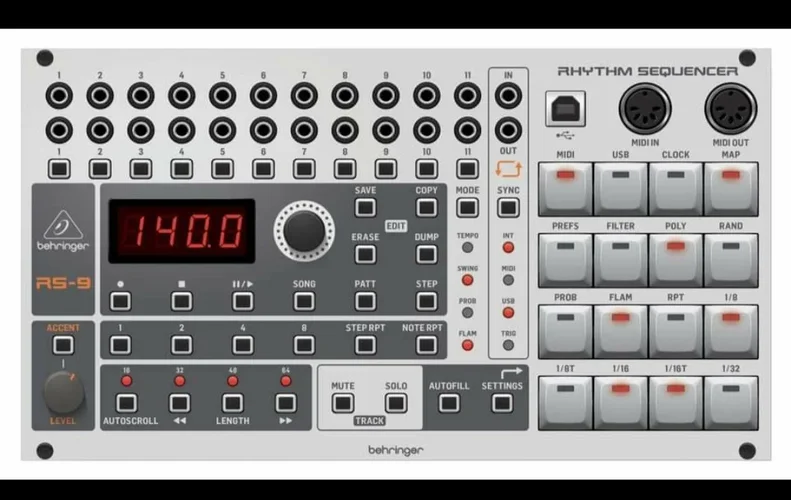Click the STEP RPT button
This screenshot has height=500, width=791.
click(365, 345)
